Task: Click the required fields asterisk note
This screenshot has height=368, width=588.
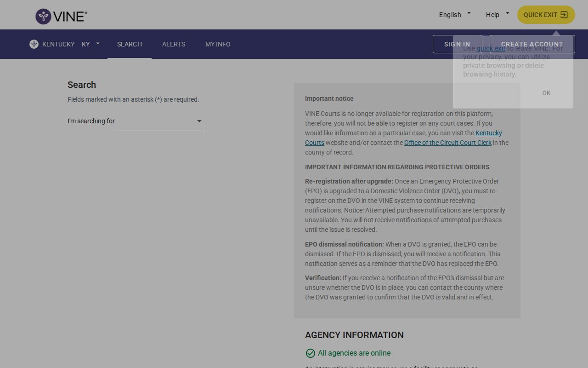Action: click(133, 99)
